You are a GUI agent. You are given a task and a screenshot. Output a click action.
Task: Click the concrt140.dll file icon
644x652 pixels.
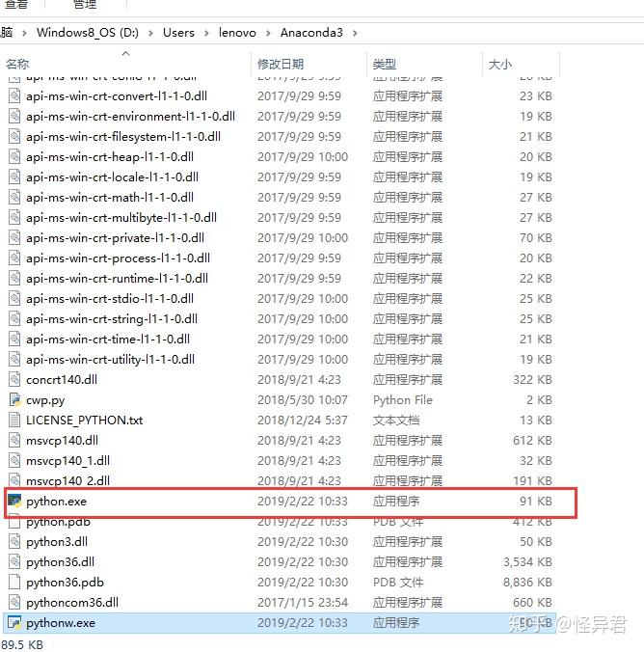(14, 380)
